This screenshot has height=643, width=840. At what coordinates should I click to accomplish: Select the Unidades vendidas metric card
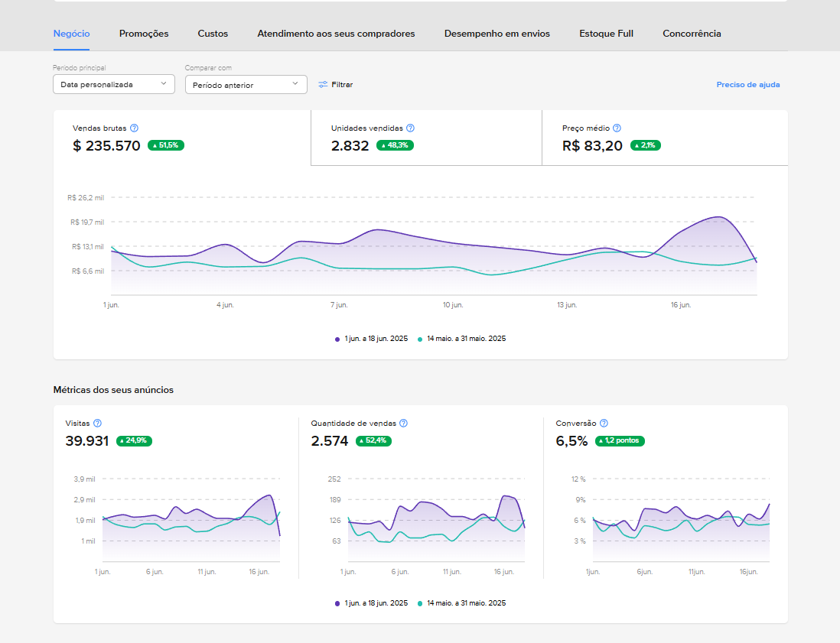tap(425, 138)
